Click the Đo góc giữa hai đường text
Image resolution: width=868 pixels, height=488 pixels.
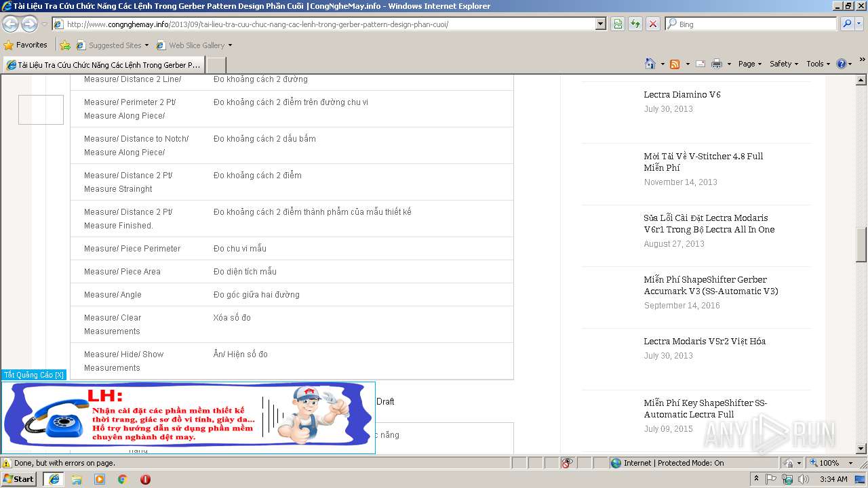pyautogui.click(x=256, y=295)
